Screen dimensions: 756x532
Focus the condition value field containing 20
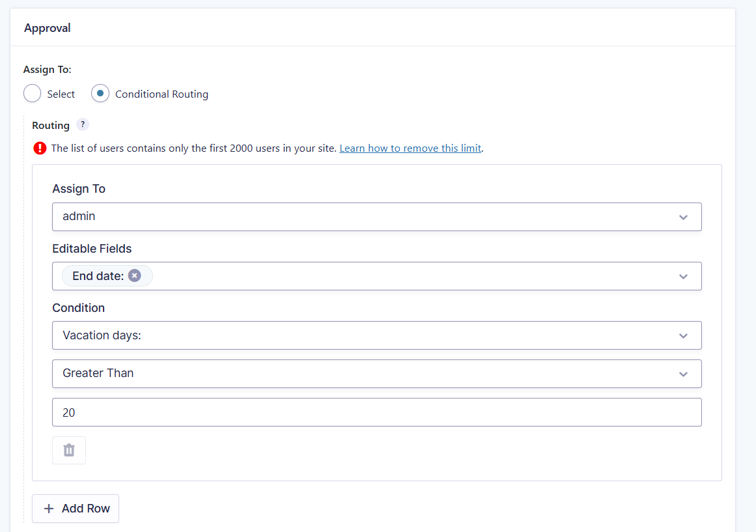(x=376, y=412)
